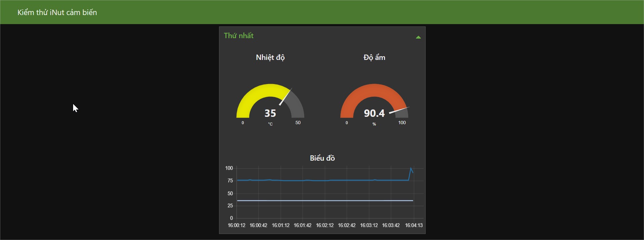The image size is (644, 240).
Task: Click the 16:02:12 time label on chart
Action: pos(325,225)
